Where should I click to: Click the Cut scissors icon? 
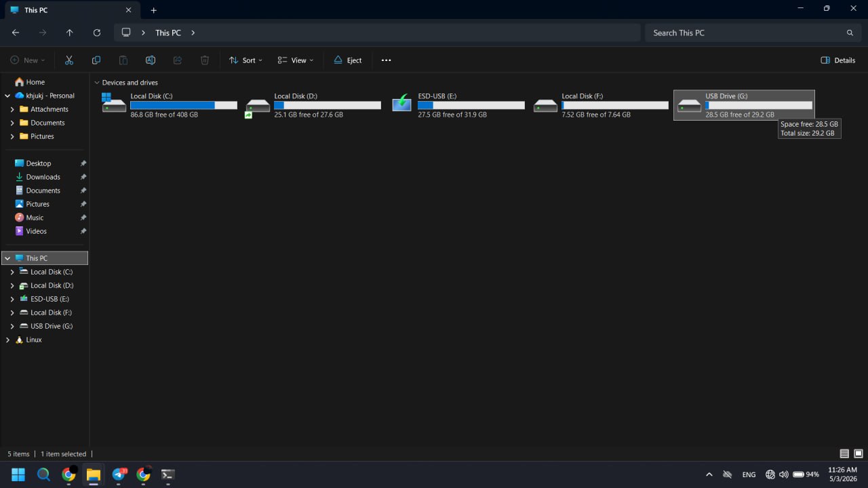coord(69,60)
